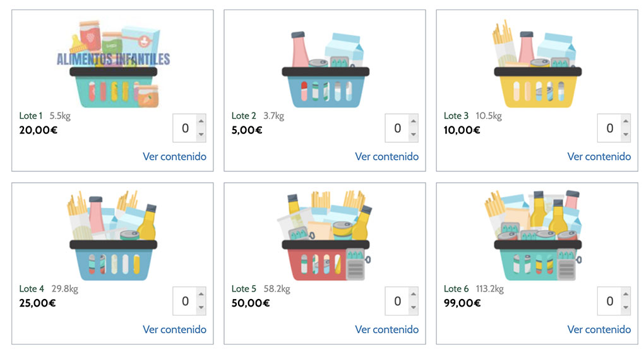Focus the Lote 1 quantity input field

click(x=184, y=128)
